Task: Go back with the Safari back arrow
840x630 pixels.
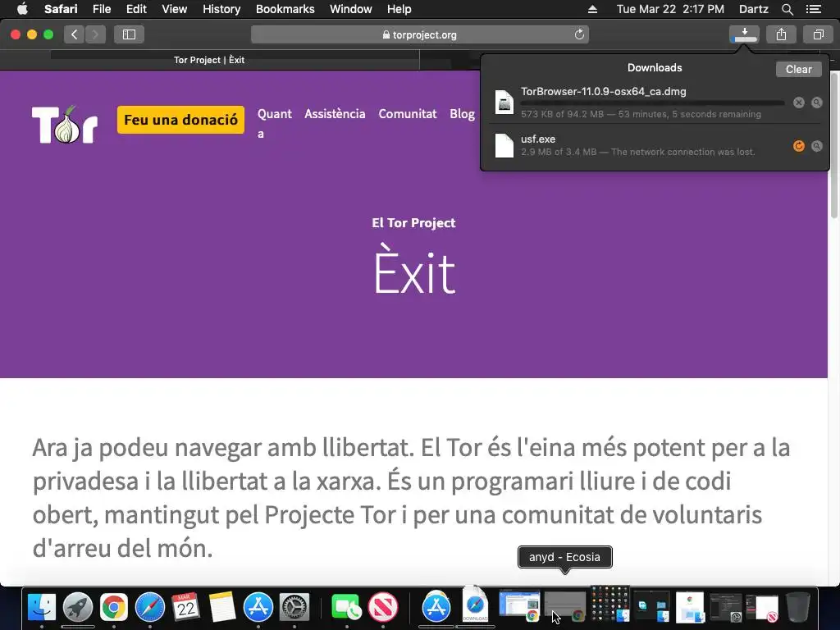Action: [x=75, y=34]
